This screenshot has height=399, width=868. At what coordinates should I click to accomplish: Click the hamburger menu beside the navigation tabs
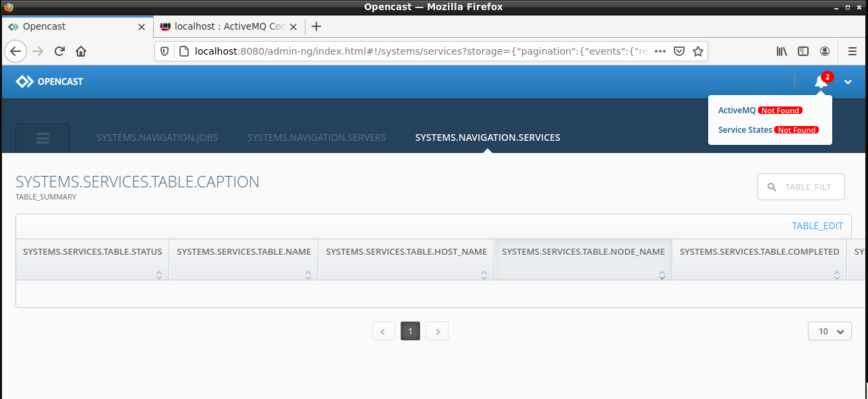click(x=42, y=137)
